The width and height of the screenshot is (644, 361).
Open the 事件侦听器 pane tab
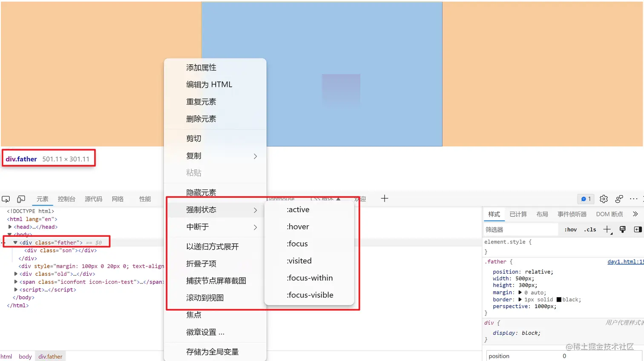click(x=572, y=214)
